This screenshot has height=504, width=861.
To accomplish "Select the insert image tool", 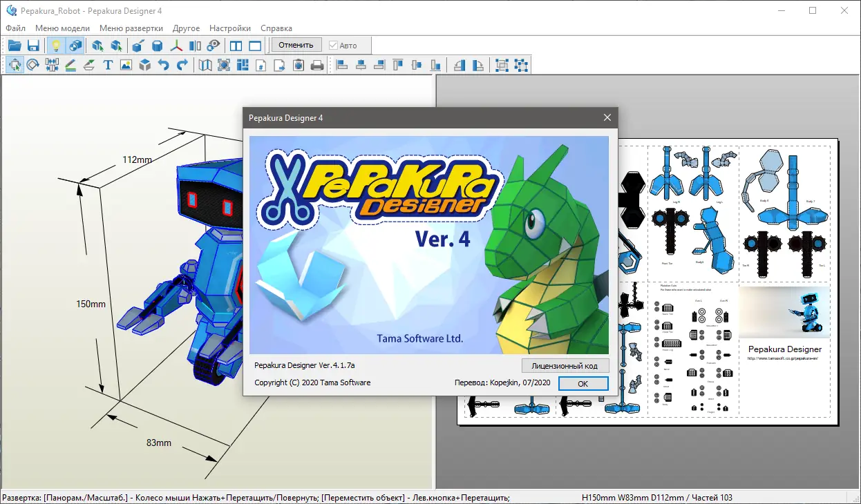I will [x=126, y=65].
